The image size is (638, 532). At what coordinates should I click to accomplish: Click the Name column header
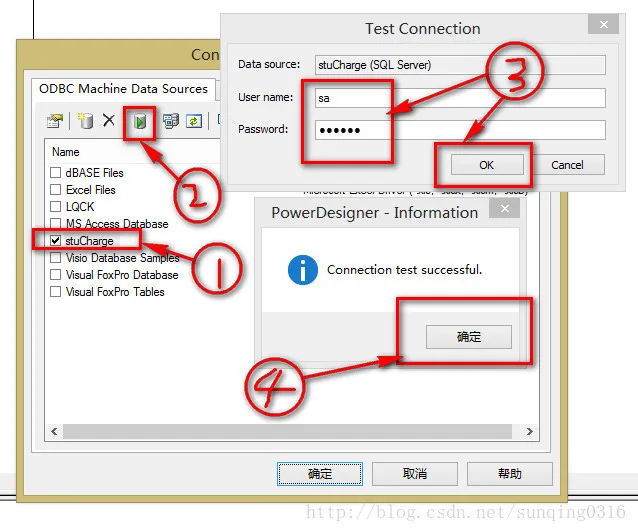[66, 152]
